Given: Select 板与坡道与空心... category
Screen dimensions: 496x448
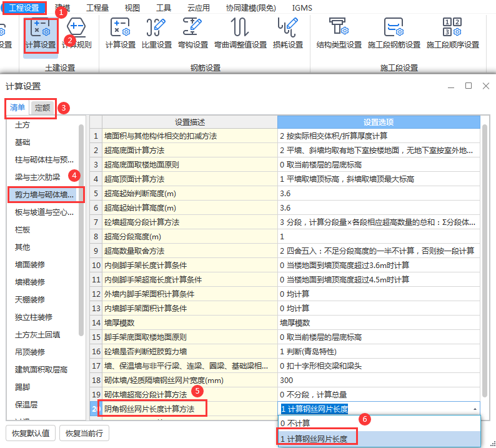Looking at the screenshot, I should (44, 212).
